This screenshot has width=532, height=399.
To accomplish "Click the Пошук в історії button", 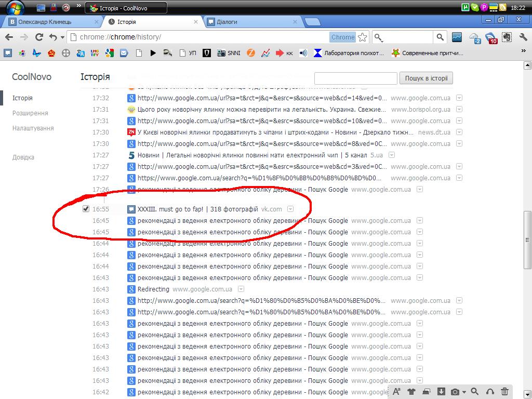I will point(426,78).
